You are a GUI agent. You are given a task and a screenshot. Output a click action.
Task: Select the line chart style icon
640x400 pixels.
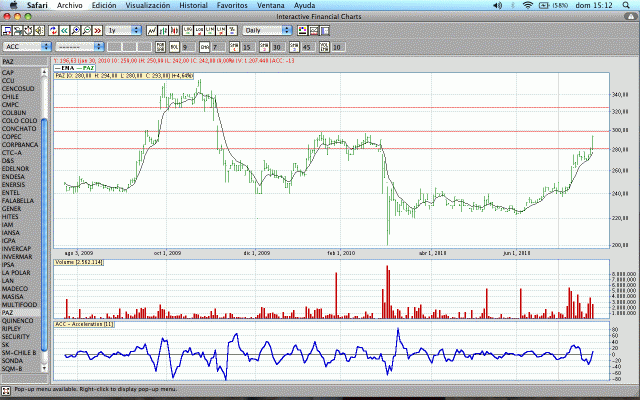click(150, 30)
